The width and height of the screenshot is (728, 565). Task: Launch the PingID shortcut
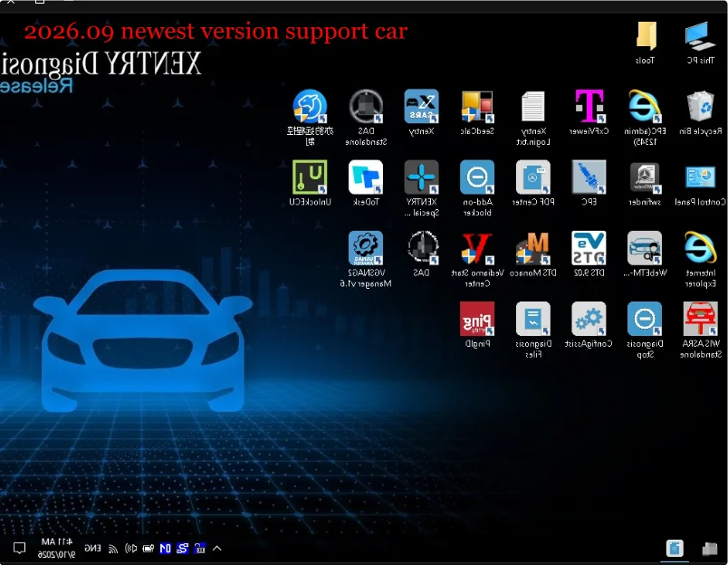tap(477, 325)
